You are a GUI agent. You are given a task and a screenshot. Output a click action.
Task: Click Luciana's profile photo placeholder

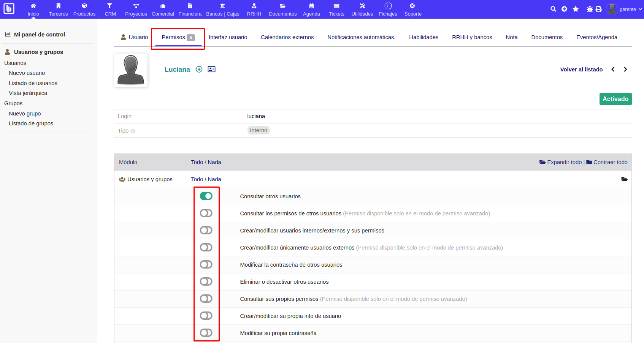[131, 70]
